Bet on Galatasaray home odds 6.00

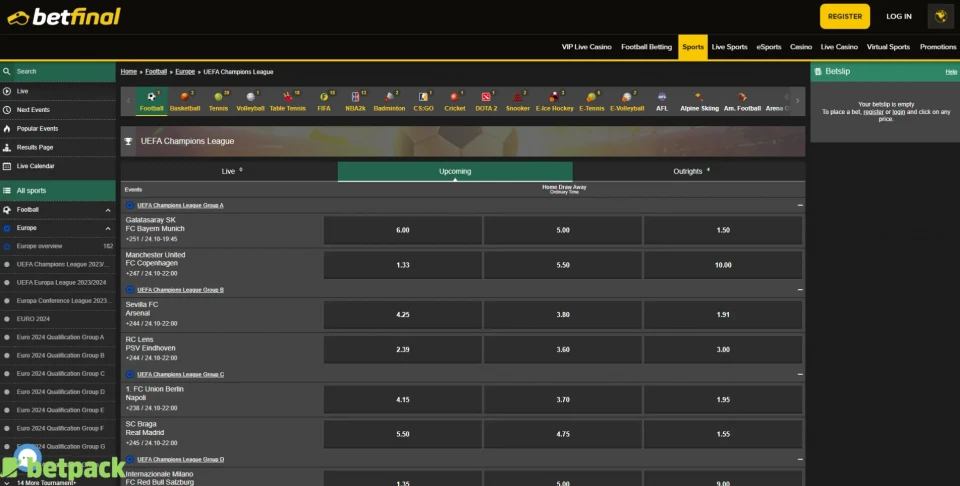coord(402,230)
